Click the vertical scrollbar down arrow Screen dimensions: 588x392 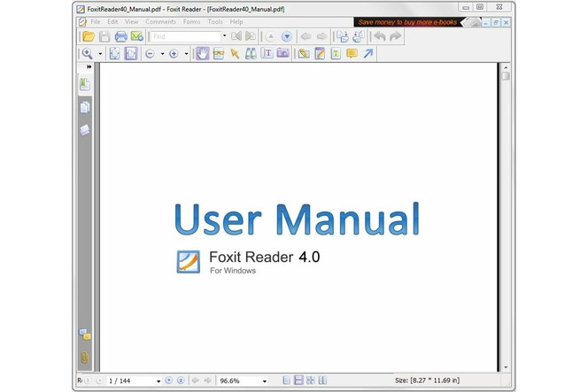click(506, 367)
